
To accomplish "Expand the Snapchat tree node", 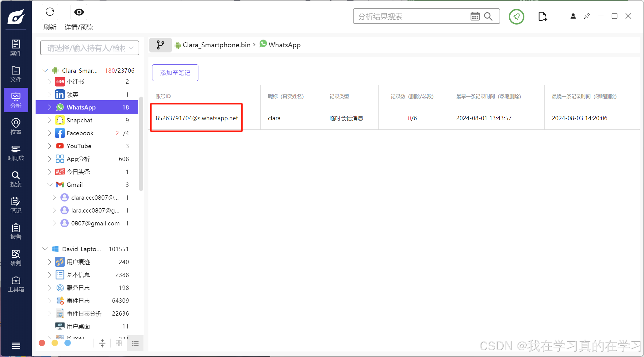I will coord(49,120).
